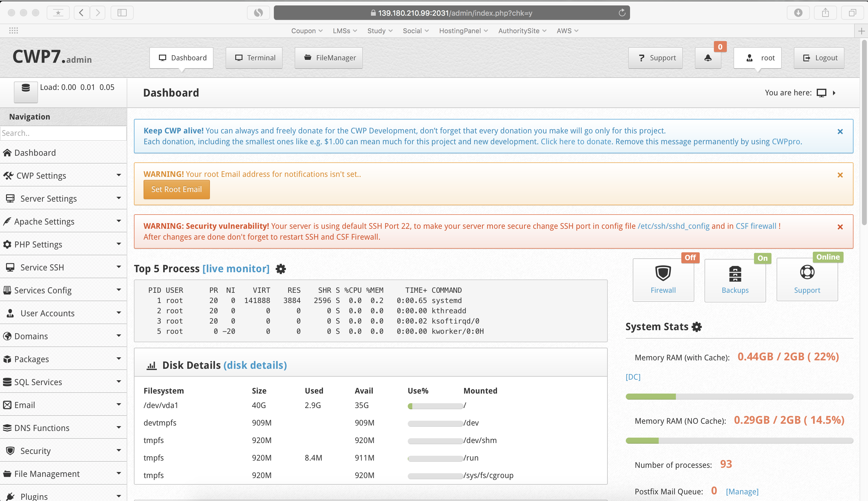This screenshot has height=501, width=868.
Task: Expand User Accounts menu
Action: (63, 313)
